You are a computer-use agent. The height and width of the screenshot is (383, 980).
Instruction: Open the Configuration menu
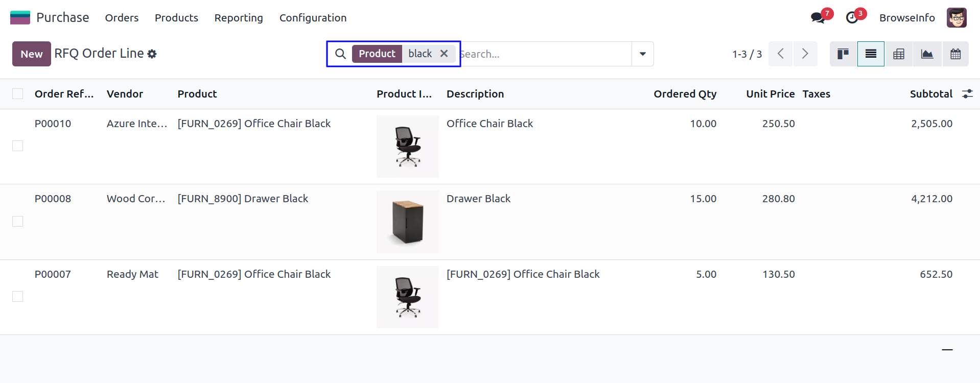(x=313, y=18)
